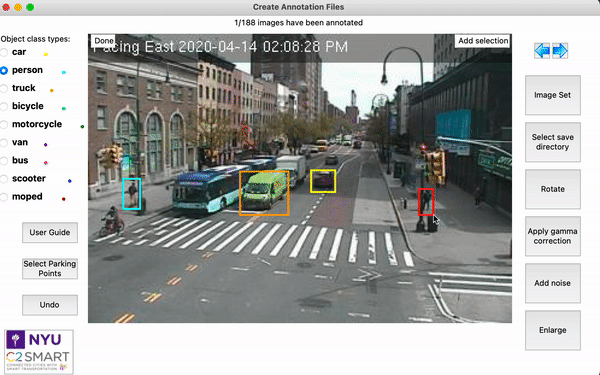Screen dimensions: 600x375
Task: Choose the truck object class
Action: [4, 88]
